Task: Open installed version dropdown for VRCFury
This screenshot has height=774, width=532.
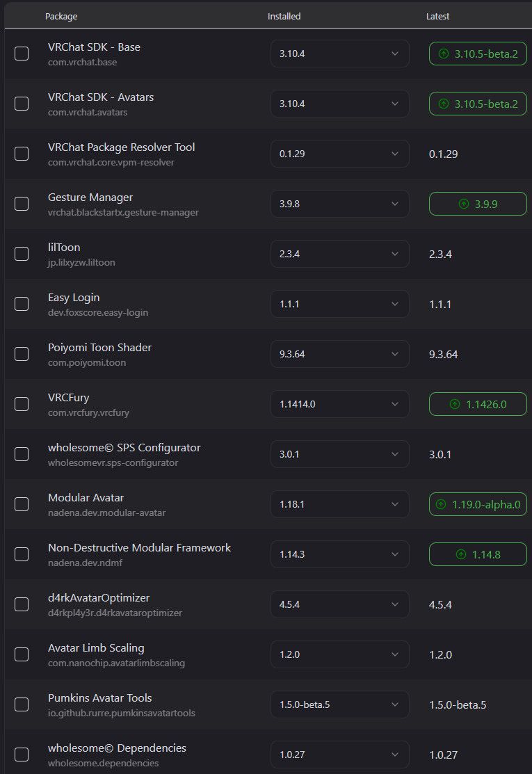Action: 339,404
